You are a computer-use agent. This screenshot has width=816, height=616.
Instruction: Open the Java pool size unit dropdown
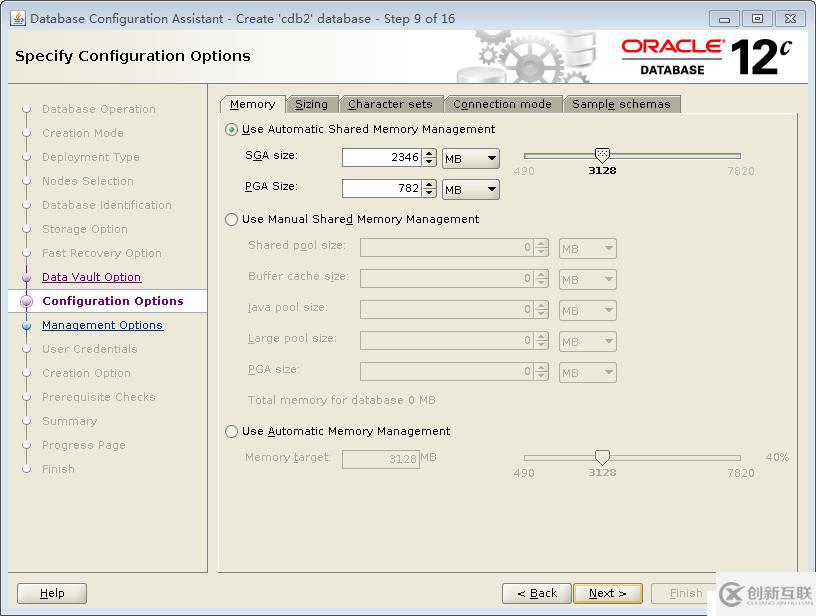tap(588, 311)
